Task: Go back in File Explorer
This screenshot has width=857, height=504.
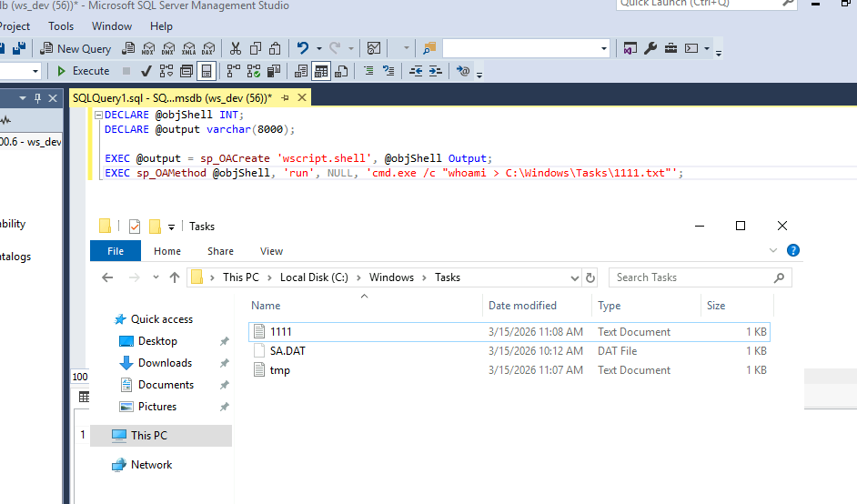Action: tap(107, 277)
